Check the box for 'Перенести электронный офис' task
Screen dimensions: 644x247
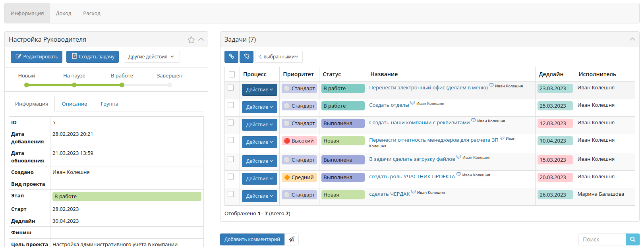pyautogui.click(x=230, y=87)
